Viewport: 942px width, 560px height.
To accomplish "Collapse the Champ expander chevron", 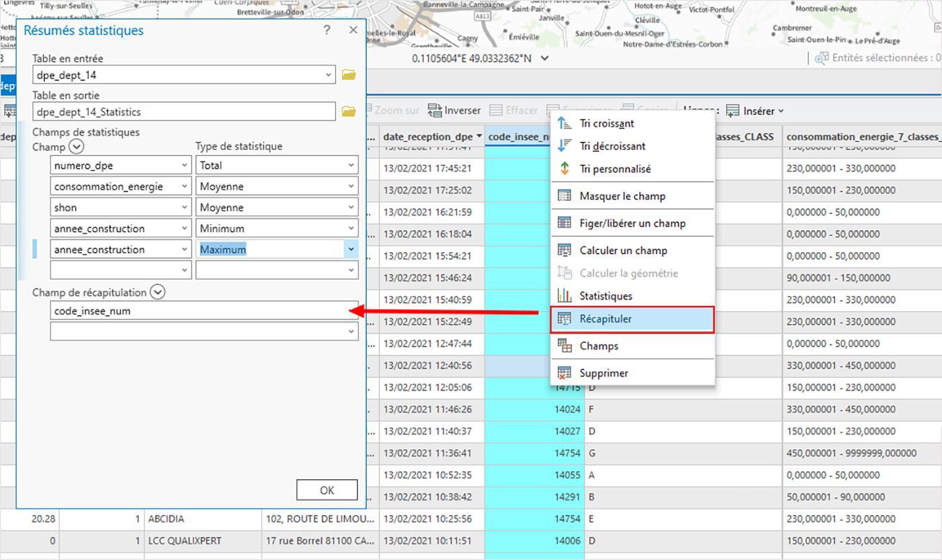I will click(x=77, y=147).
